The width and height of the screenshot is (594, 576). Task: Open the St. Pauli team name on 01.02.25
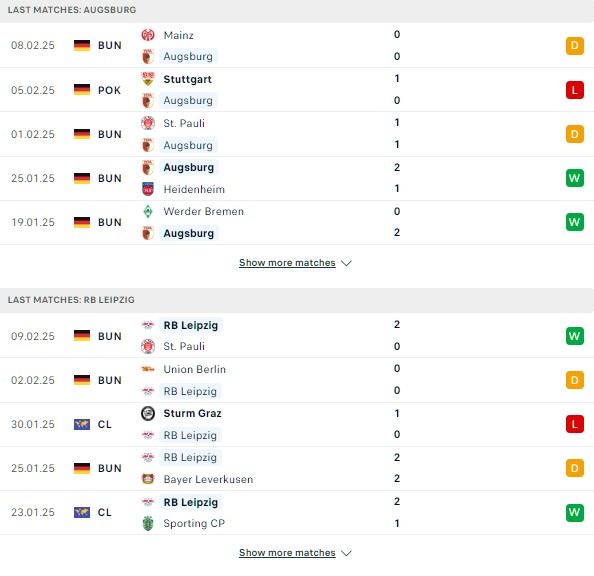click(x=184, y=123)
